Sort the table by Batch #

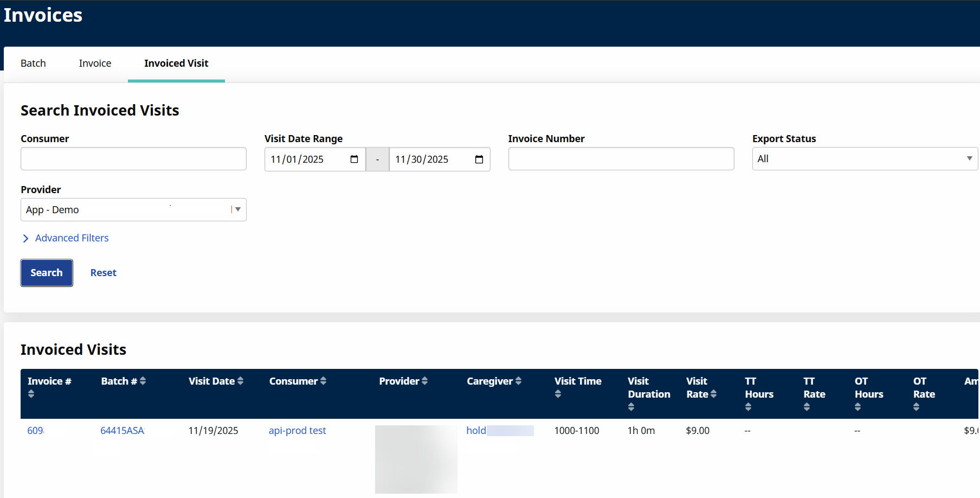143,381
